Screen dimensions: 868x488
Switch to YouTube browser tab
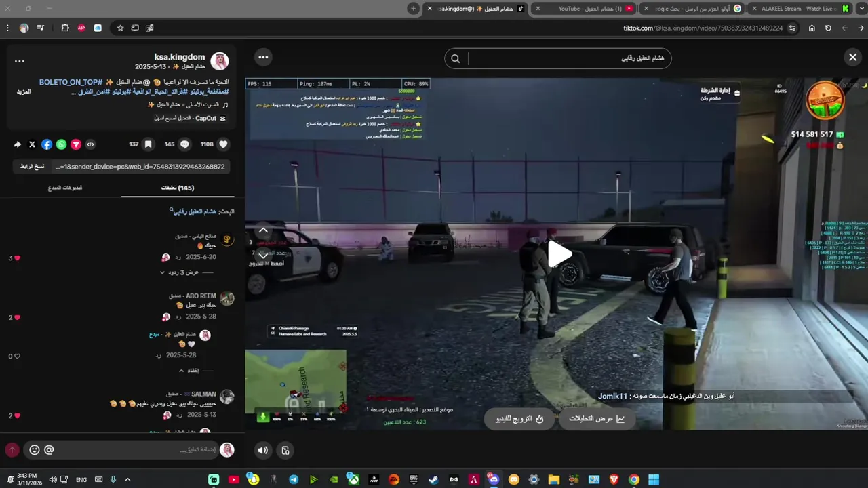click(585, 9)
